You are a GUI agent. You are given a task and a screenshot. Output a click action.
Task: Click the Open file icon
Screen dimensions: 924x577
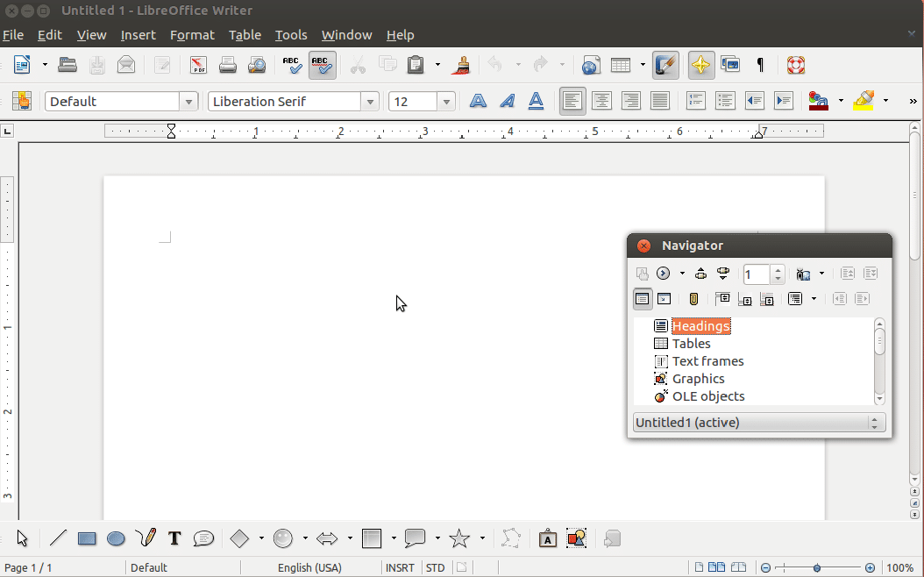68,64
